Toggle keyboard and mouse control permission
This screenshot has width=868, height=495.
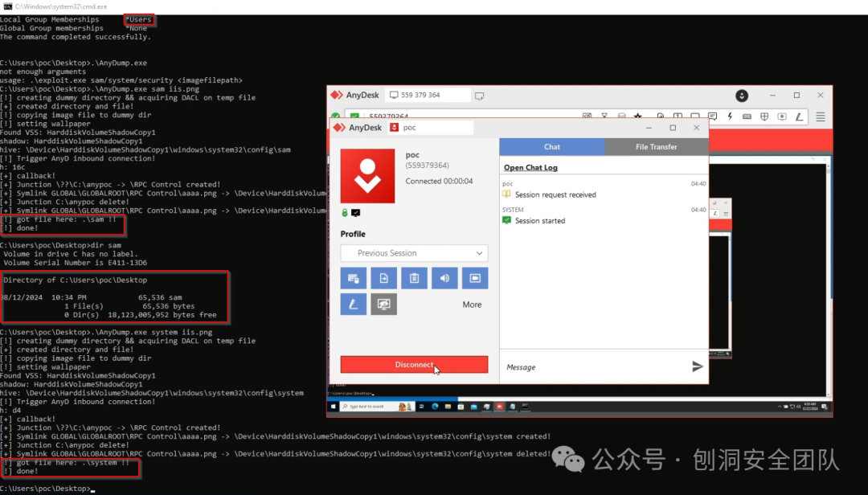coord(353,278)
